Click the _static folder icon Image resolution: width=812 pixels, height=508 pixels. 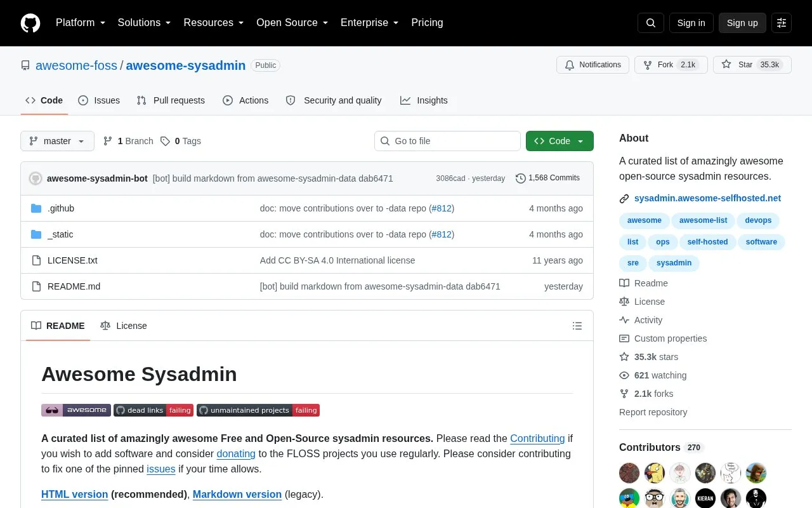coord(36,234)
